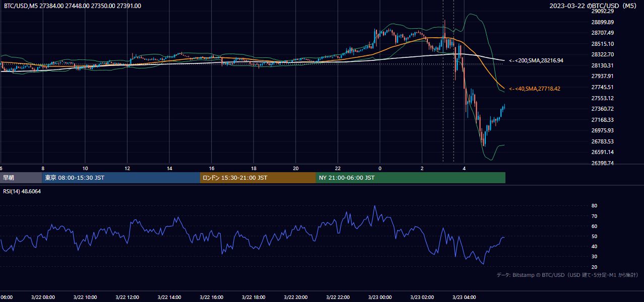
Task: Click the 3/22 16:00 date label
Action: 212,297
